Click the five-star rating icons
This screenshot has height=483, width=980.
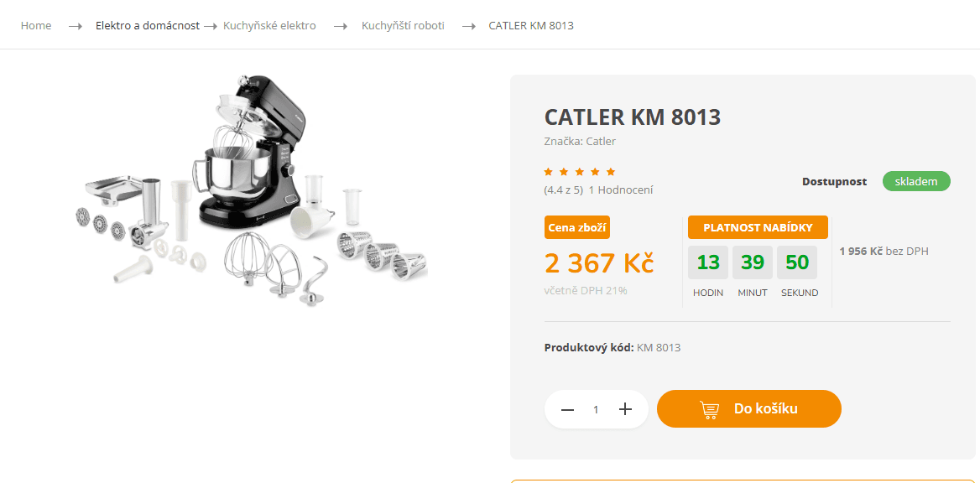click(x=580, y=172)
